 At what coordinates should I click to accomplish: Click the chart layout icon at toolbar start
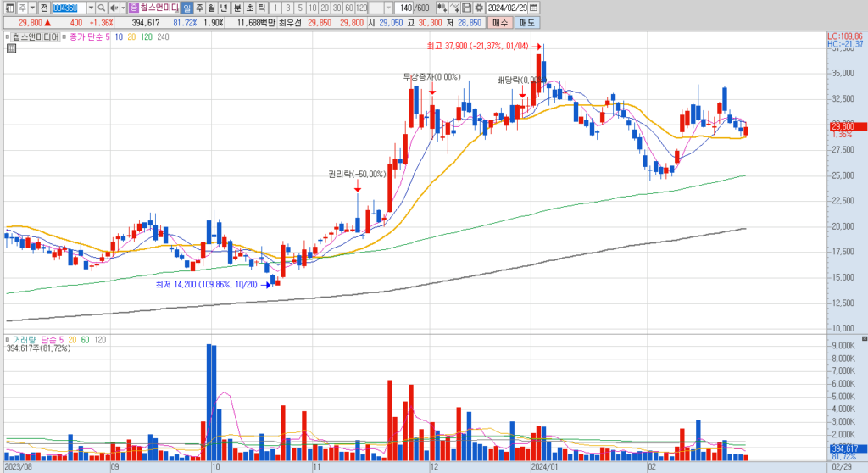[x=9, y=8]
